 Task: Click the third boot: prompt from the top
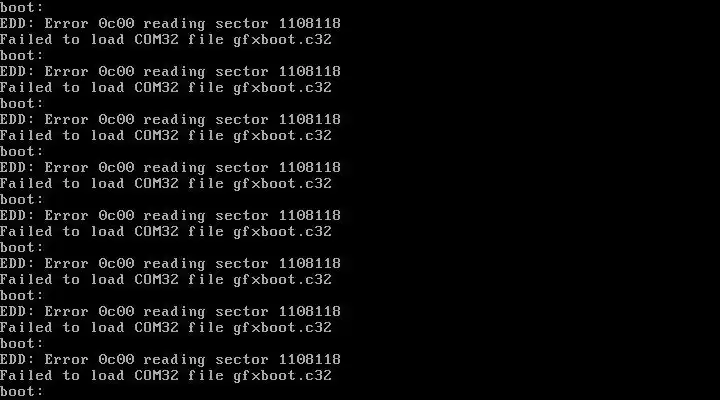pyautogui.click(x=22, y=103)
